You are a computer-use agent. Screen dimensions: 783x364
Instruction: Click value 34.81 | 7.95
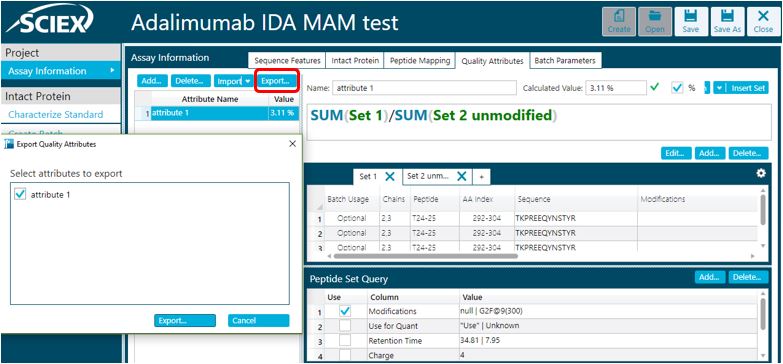click(479, 341)
